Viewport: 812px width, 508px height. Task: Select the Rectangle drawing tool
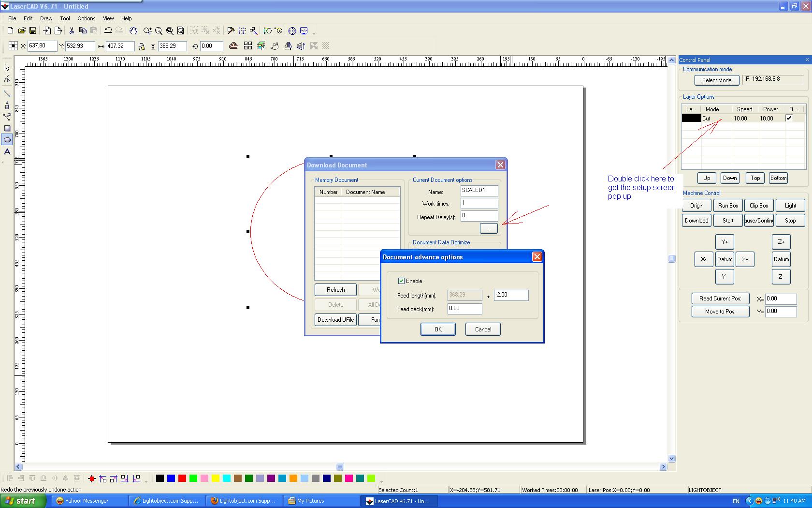click(7, 128)
